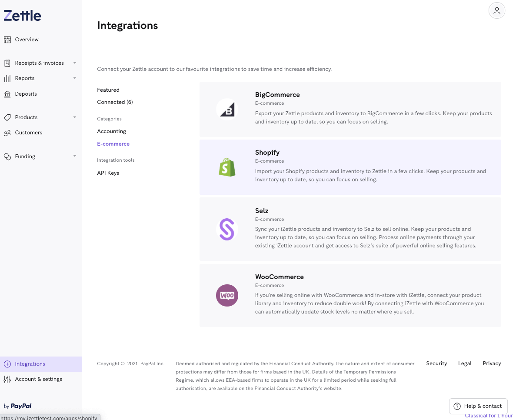Click the Zettle logo
516x420 pixels.
(22, 16)
